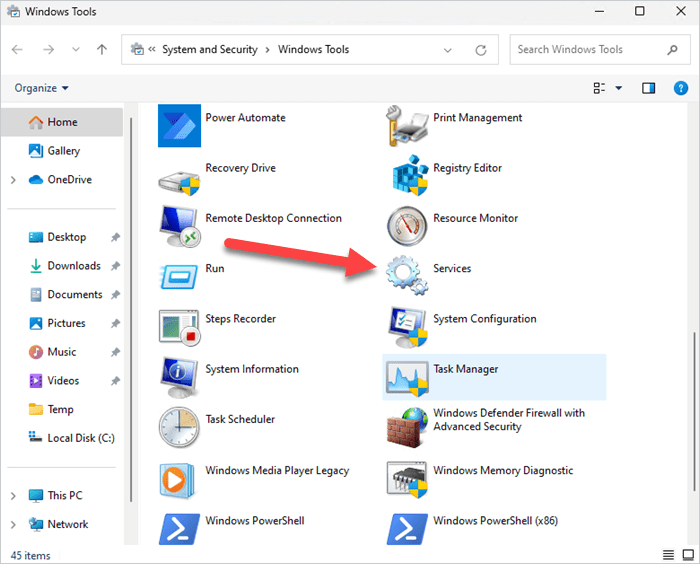Expand the OneDrive tree node
Image resolution: width=700 pixels, height=564 pixels.
(13, 180)
